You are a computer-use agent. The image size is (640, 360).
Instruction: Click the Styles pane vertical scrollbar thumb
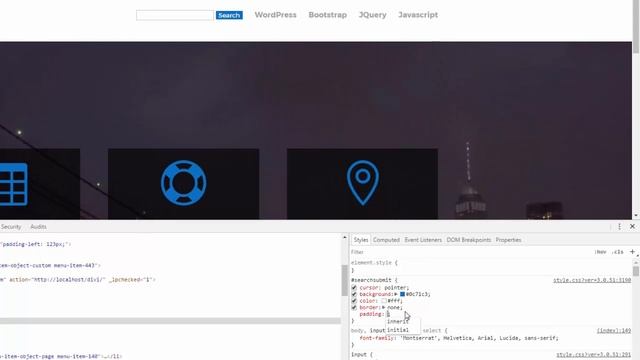pos(636,271)
